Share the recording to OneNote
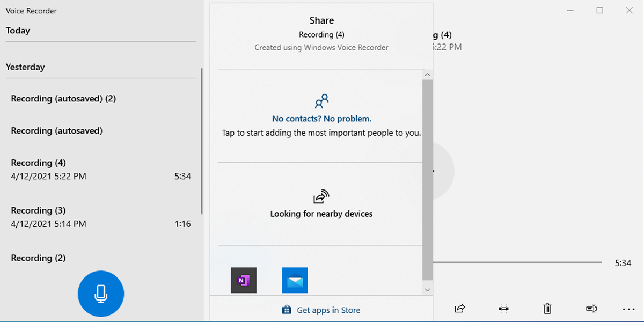644x322 pixels. [x=244, y=280]
